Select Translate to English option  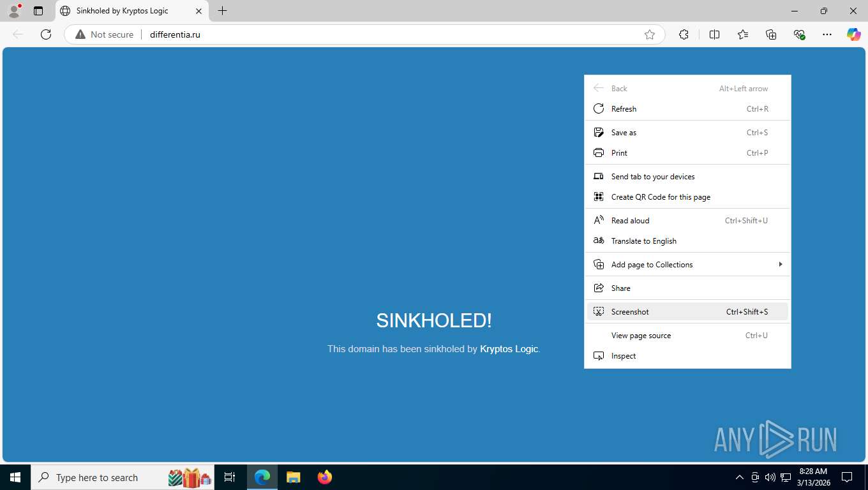pyautogui.click(x=687, y=241)
